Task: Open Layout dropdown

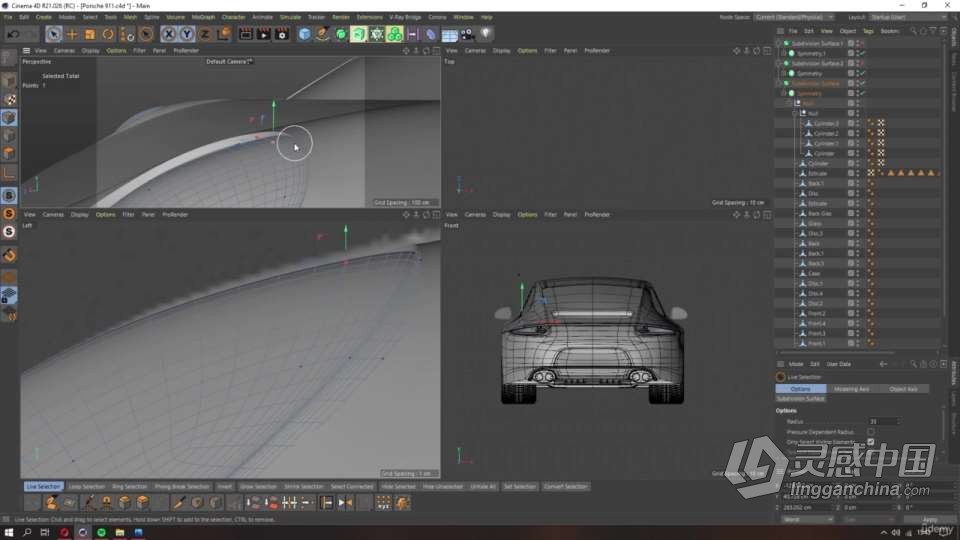Action: pyautogui.click(x=908, y=17)
